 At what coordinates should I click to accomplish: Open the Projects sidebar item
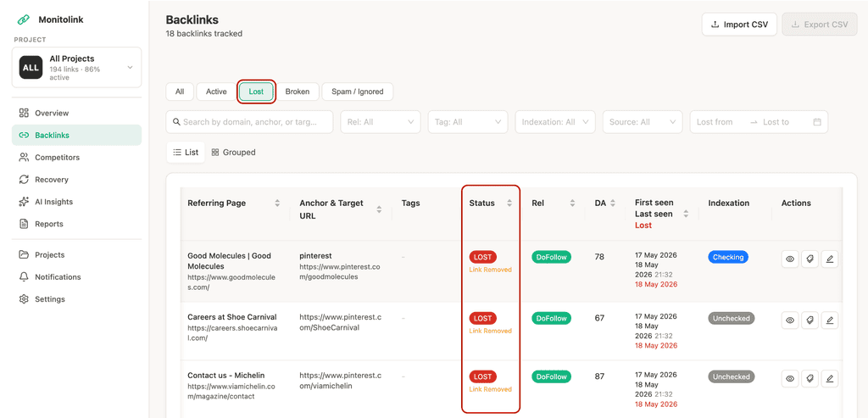[x=76, y=254]
